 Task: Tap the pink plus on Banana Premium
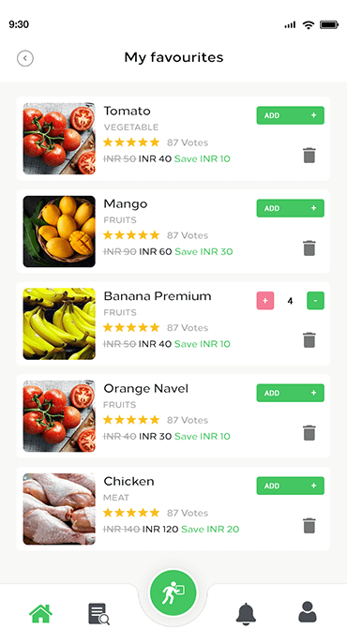(265, 301)
